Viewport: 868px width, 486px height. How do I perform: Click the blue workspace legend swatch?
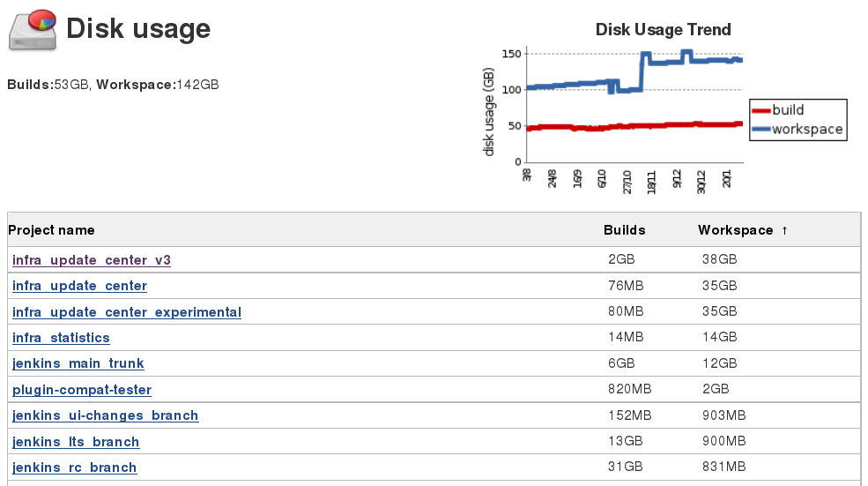point(760,130)
